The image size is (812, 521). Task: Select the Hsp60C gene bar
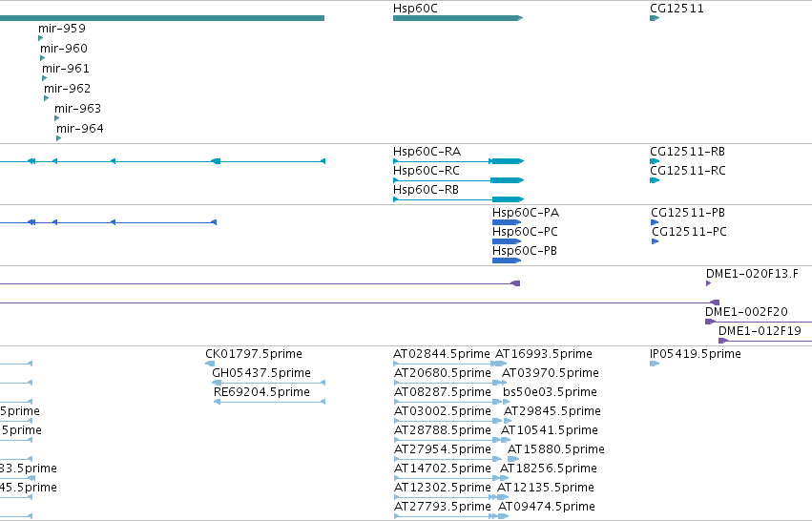click(x=458, y=18)
